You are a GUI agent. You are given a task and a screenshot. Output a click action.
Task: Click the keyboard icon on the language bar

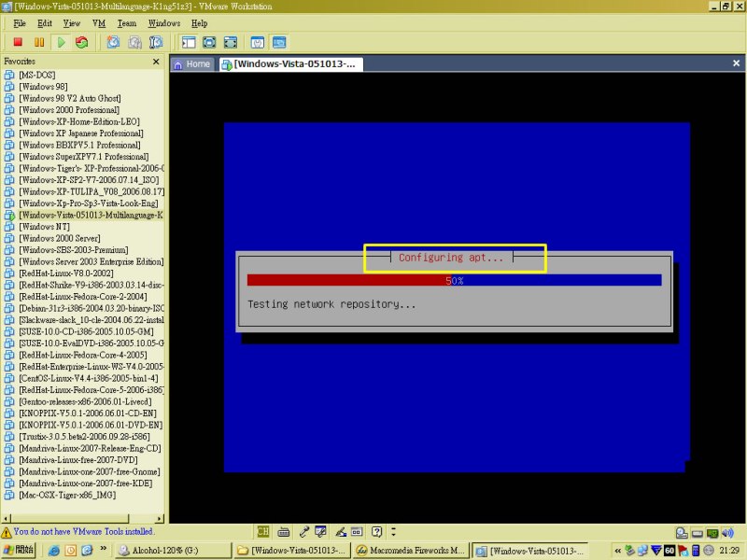coord(284,531)
